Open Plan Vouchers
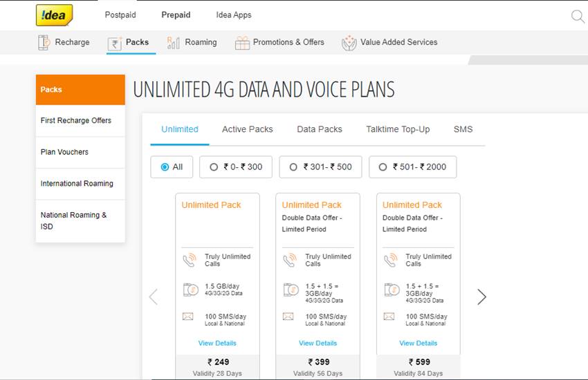 point(80,152)
